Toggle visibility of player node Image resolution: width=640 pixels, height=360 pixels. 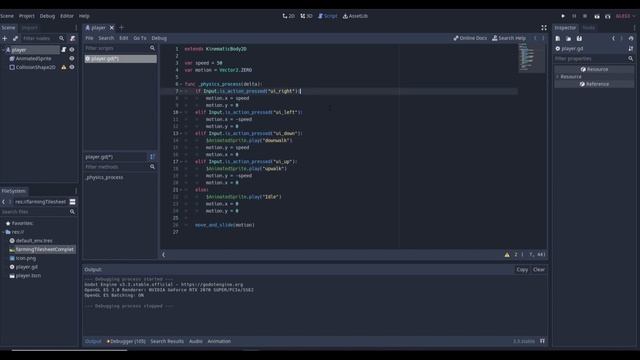coord(72,50)
